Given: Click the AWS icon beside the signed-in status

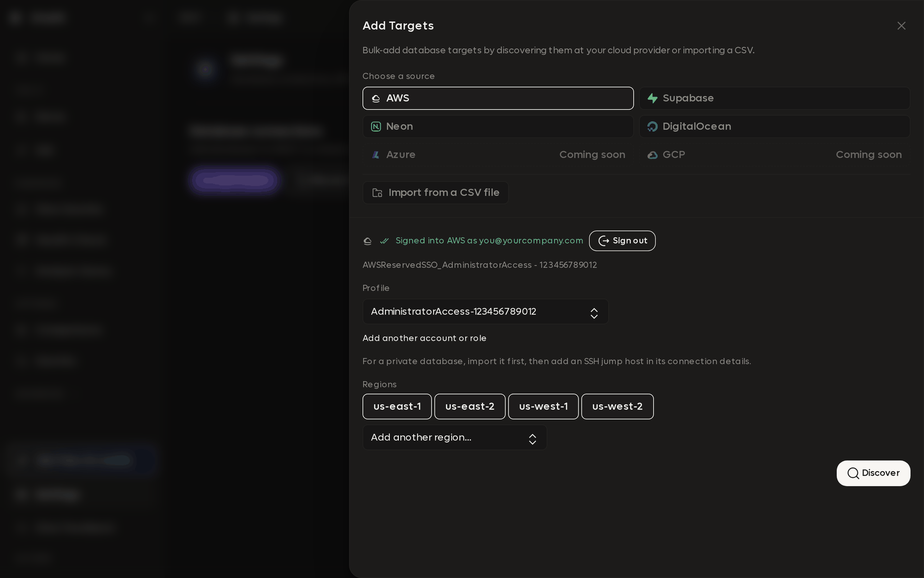Looking at the screenshot, I should point(368,241).
